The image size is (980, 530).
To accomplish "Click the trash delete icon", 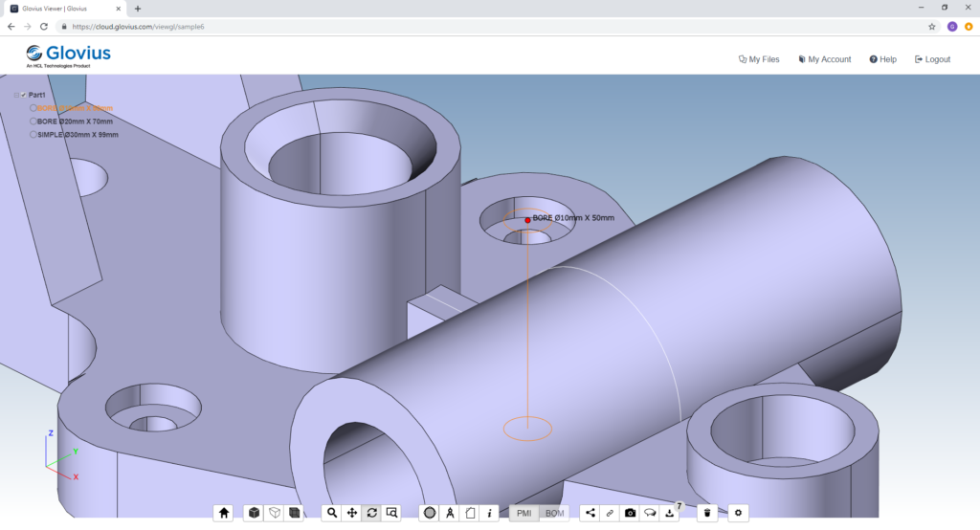I will click(707, 513).
